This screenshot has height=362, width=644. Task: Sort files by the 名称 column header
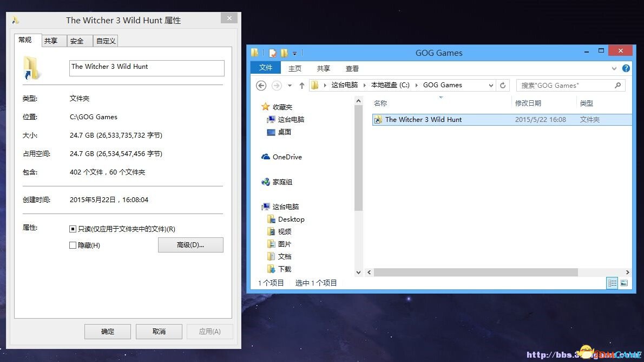[x=442, y=104]
